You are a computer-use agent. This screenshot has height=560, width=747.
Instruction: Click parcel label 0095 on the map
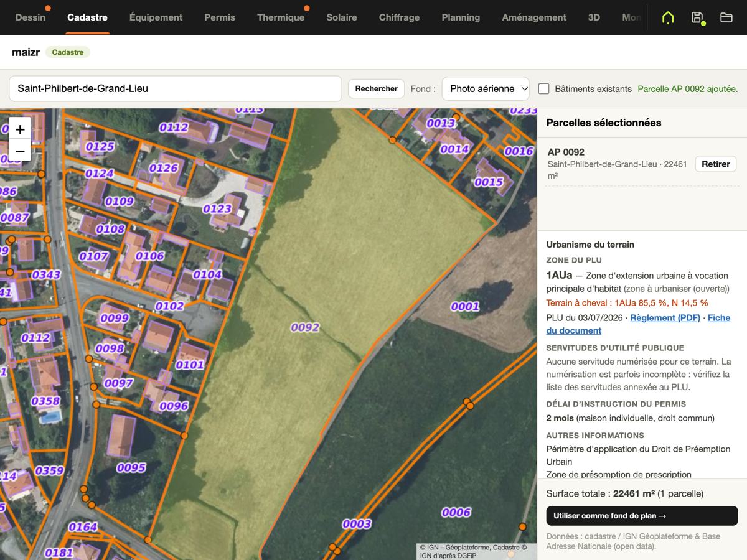pyautogui.click(x=131, y=467)
